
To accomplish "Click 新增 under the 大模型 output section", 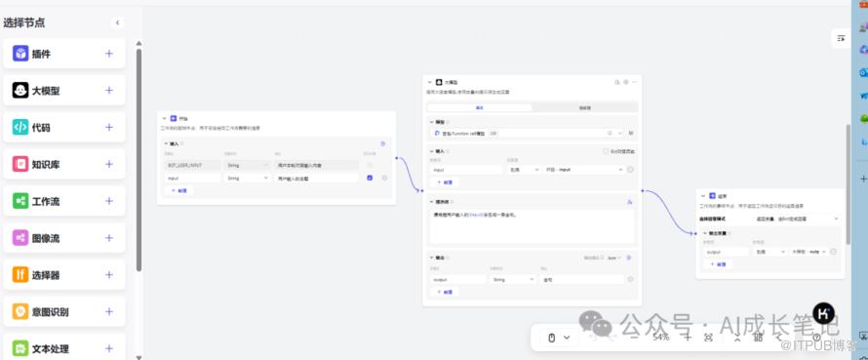I will [445, 292].
